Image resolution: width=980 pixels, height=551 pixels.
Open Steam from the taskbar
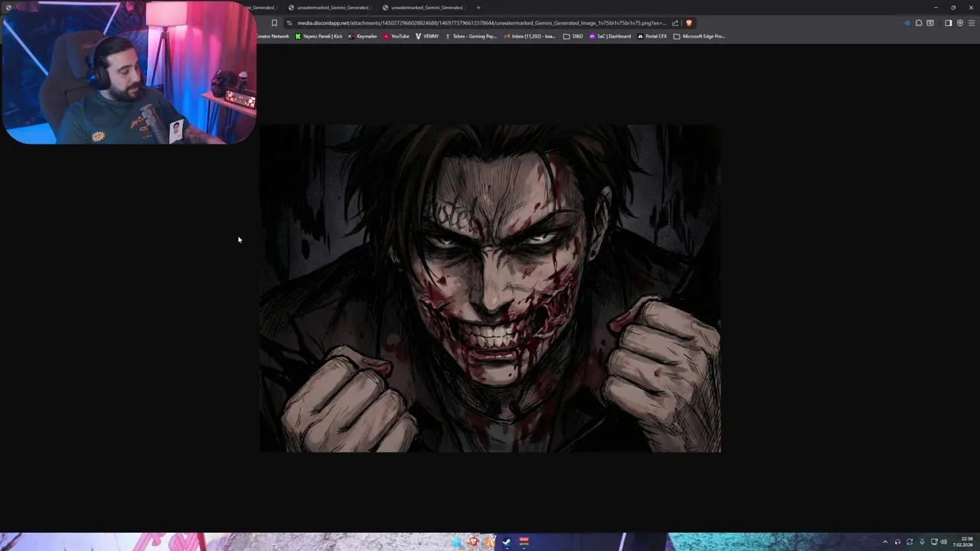[x=507, y=542]
